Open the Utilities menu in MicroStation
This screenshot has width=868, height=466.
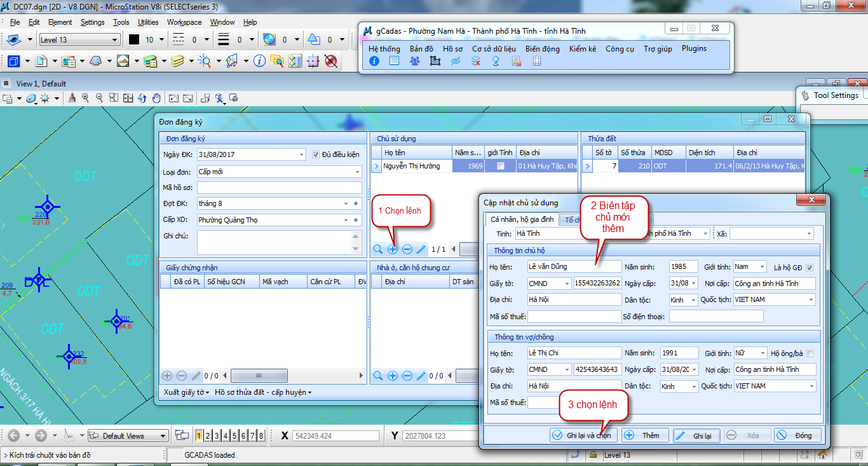coord(148,22)
